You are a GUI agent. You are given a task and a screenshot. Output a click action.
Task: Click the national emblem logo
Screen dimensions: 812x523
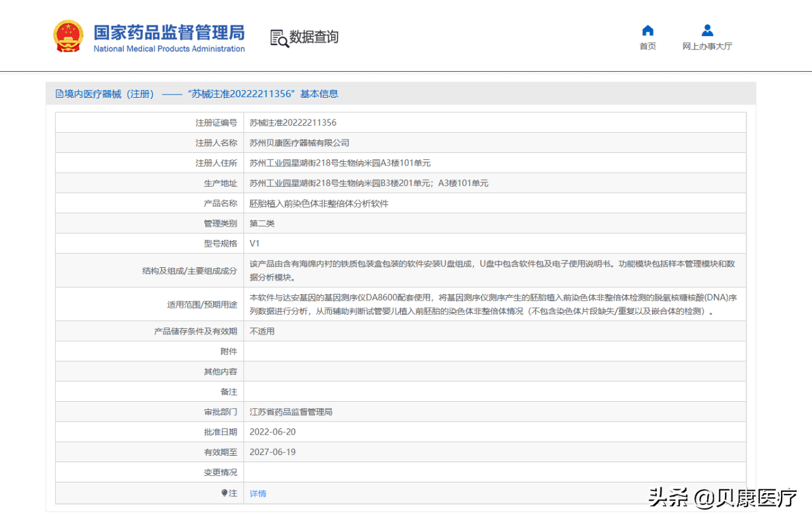click(x=69, y=36)
